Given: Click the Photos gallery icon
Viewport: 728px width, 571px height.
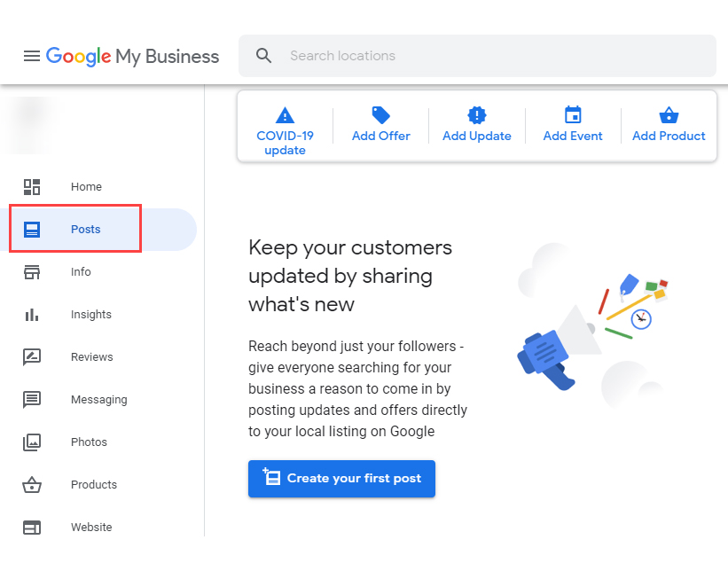Looking at the screenshot, I should click(32, 442).
